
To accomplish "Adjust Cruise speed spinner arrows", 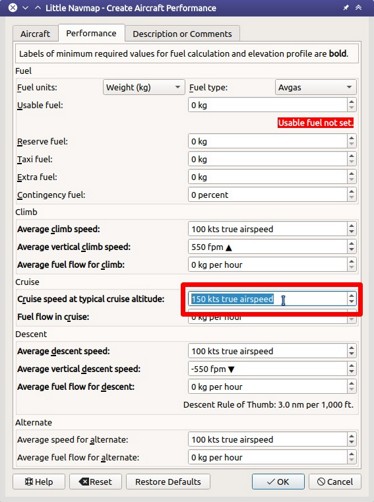I will (x=351, y=299).
